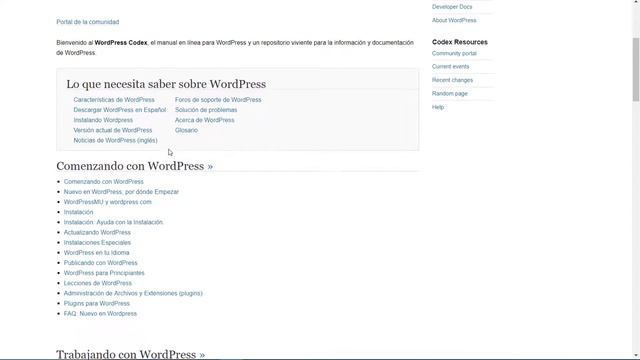This screenshot has width=640, height=360.
Task: Click the Trabajando con WordPress » heading
Action: [x=131, y=354]
